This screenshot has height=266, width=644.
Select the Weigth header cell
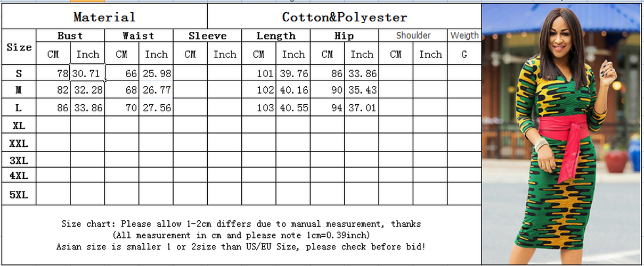click(464, 36)
